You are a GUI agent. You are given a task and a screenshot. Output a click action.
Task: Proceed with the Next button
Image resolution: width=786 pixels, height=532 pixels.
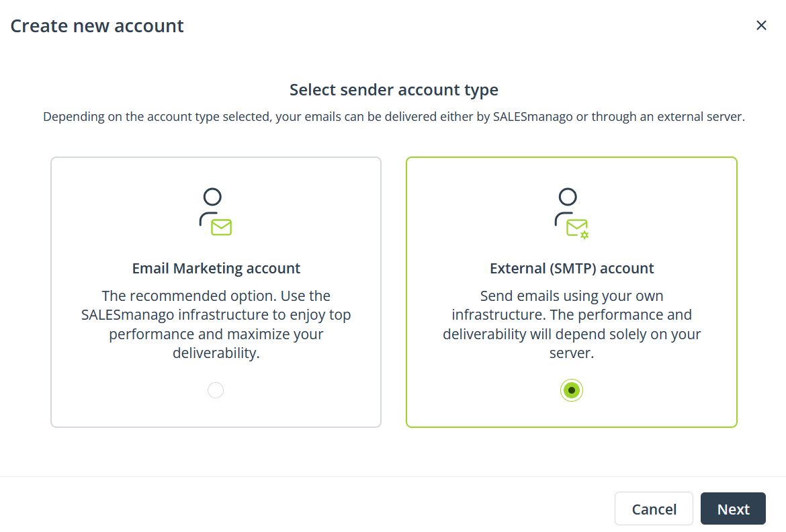[733, 509]
